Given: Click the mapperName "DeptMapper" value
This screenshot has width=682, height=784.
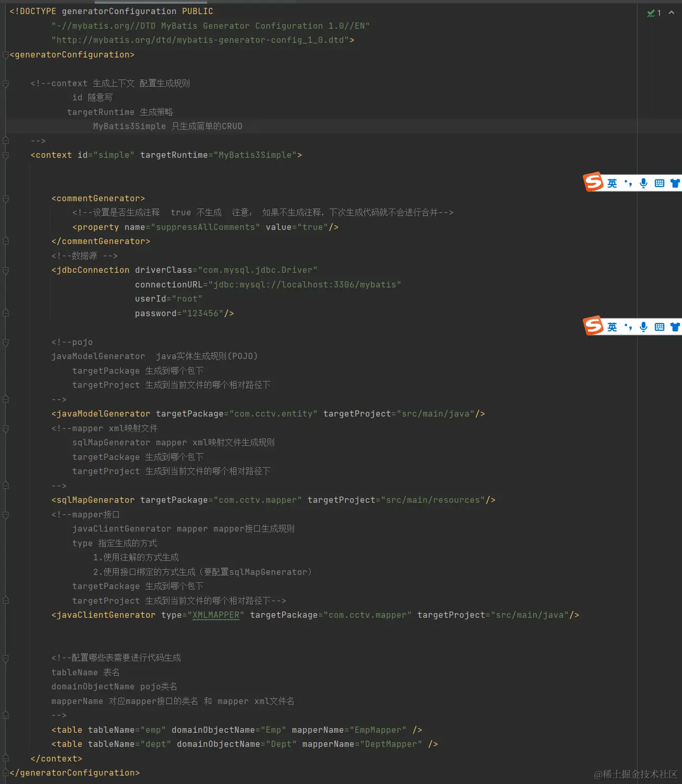Looking at the screenshot, I should (391, 744).
